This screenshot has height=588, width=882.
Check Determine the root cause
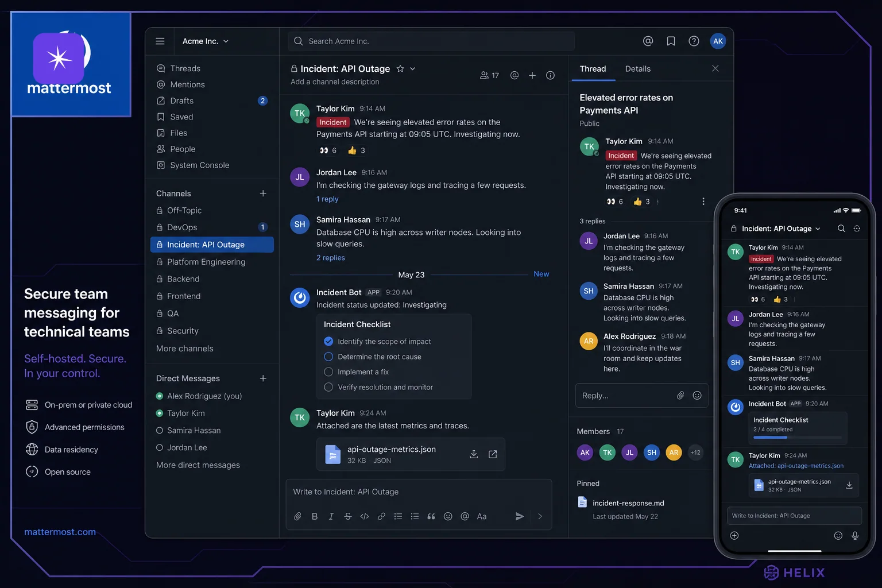click(328, 357)
